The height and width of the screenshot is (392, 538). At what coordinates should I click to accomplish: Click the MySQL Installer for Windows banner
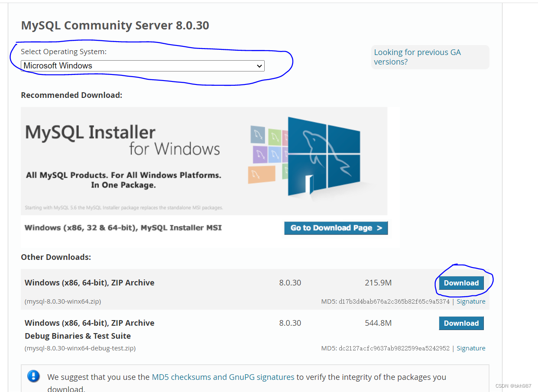tap(204, 161)
